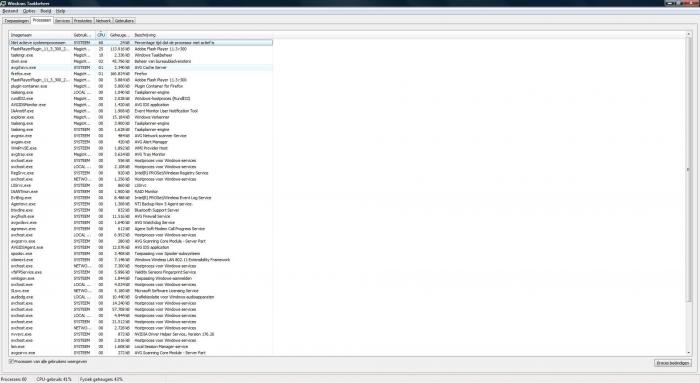Select the LSSrvc.exe process
The image size is (700, 383).
tap(141, 185)
